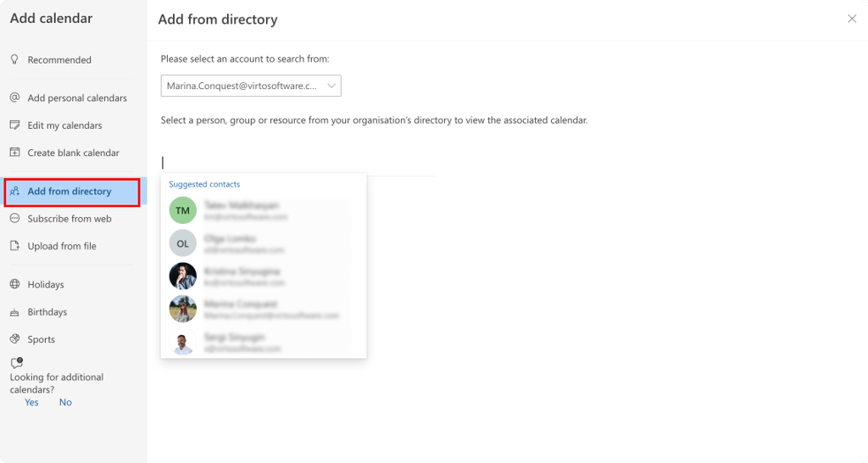The width and height of the screenshot is (868, 463).
Task: Click the Birthdays cake icon
Action: [15, 312]
